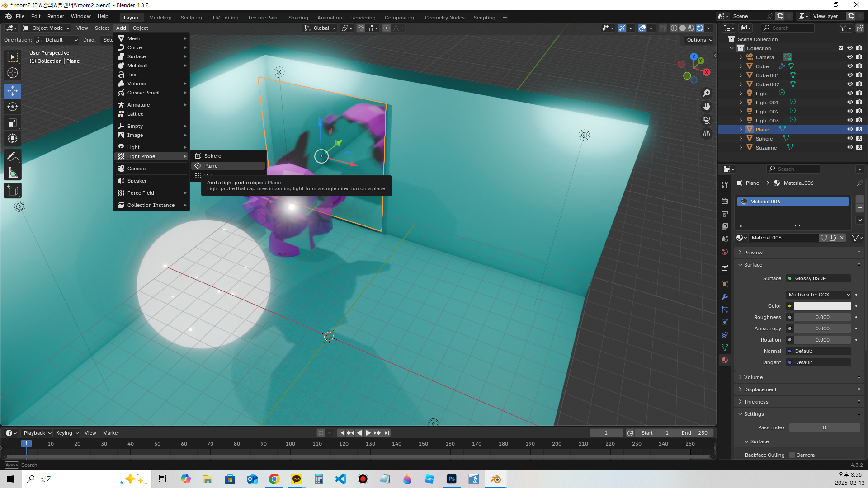This screenshot has height=488, width=868.
Task: Select the Add Cube tool
Action: [x=13, y=191]
